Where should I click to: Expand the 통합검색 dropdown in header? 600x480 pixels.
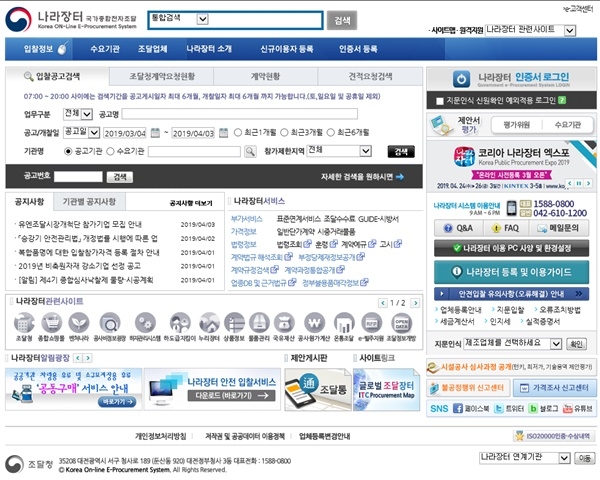pyautogui.click(x=202, y=19)
